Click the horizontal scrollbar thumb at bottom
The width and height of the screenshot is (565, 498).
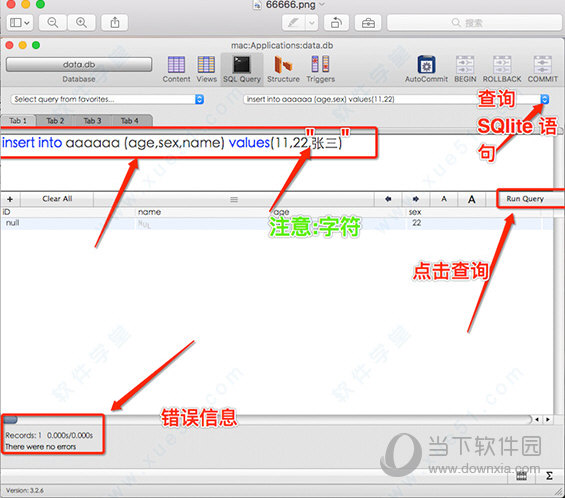[10, 420]
